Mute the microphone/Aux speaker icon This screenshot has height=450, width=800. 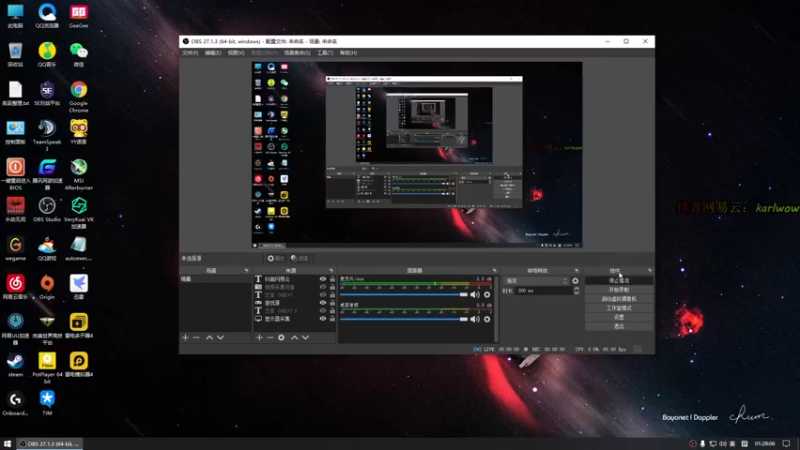(475, 294)
